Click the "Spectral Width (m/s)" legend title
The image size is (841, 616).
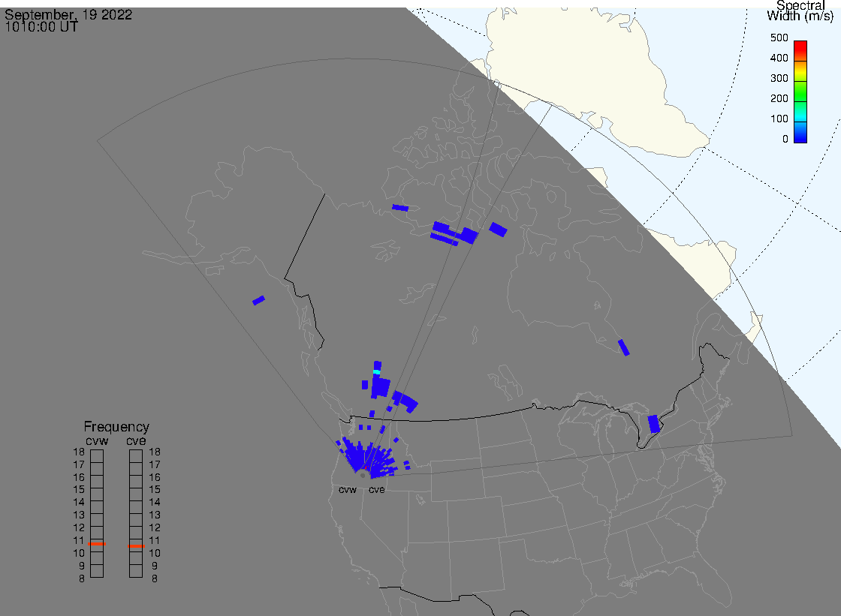pos(800,11)
